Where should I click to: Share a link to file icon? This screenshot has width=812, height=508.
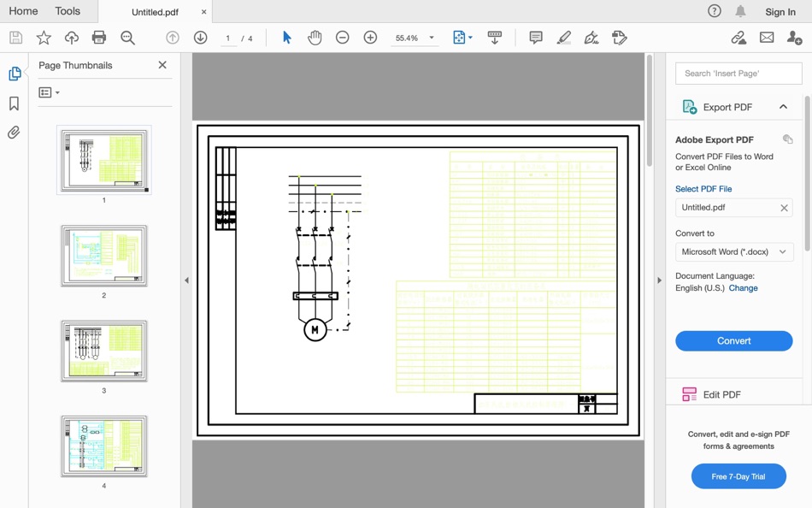pyautogui.click(x=738, y=38)
